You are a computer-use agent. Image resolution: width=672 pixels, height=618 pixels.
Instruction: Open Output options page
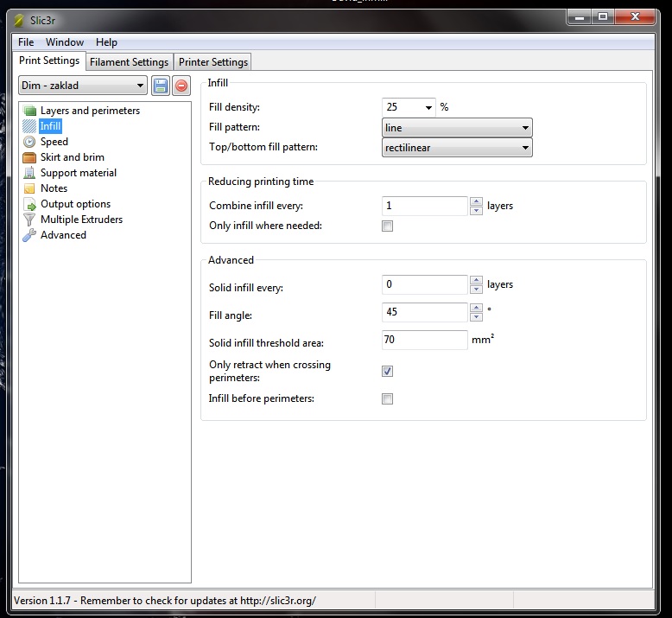pyautogui.click(x=75, y=204)
